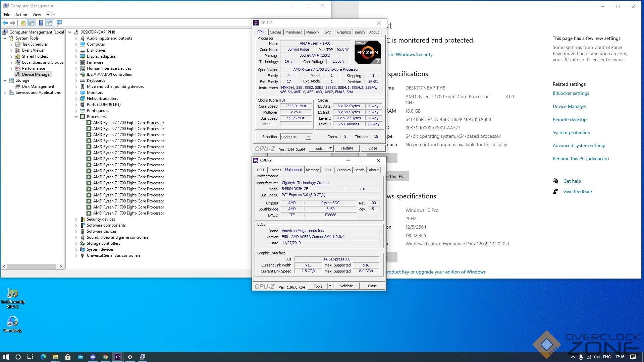Switch to Memory tab in top CPU-Z window
644x362 pixels.
coord(312,32)
